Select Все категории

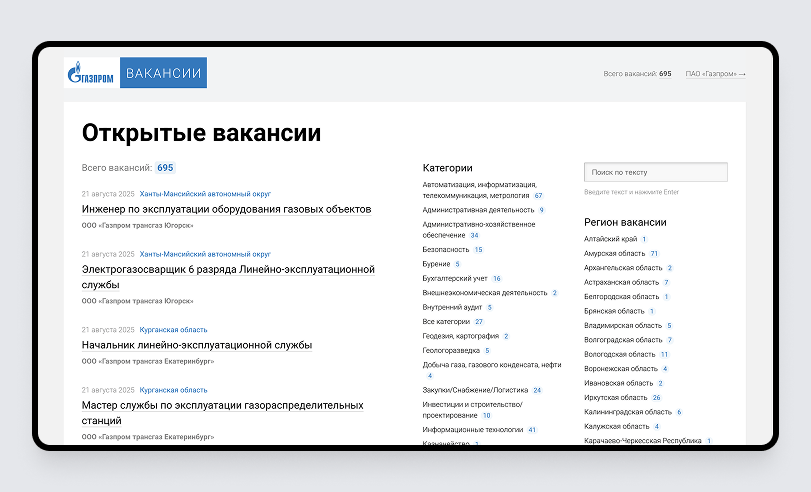pyautogui.click(x=446, y=322)
